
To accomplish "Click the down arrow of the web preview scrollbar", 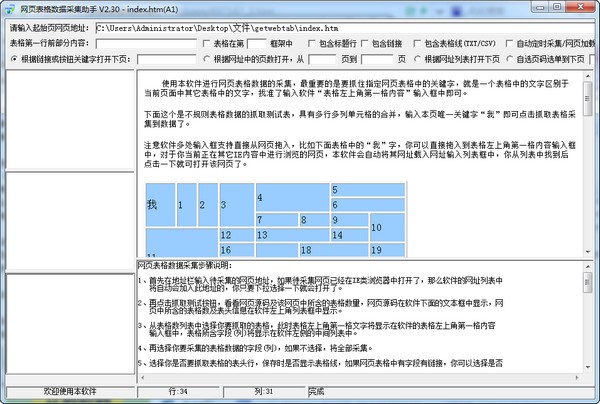I will (588, 252).
